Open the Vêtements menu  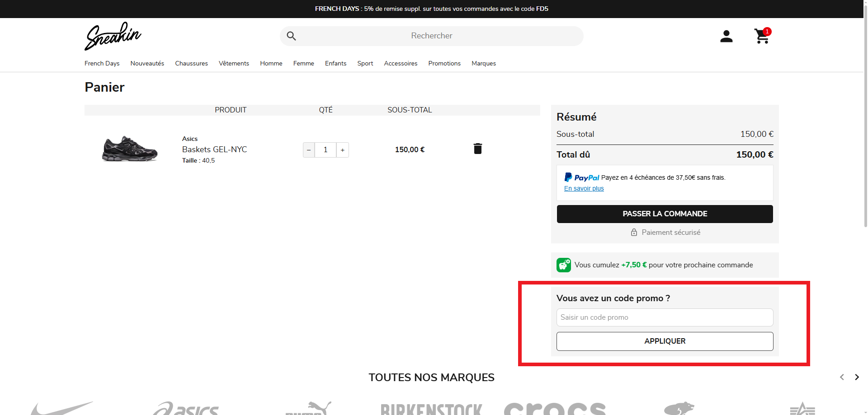click(234, 63)
